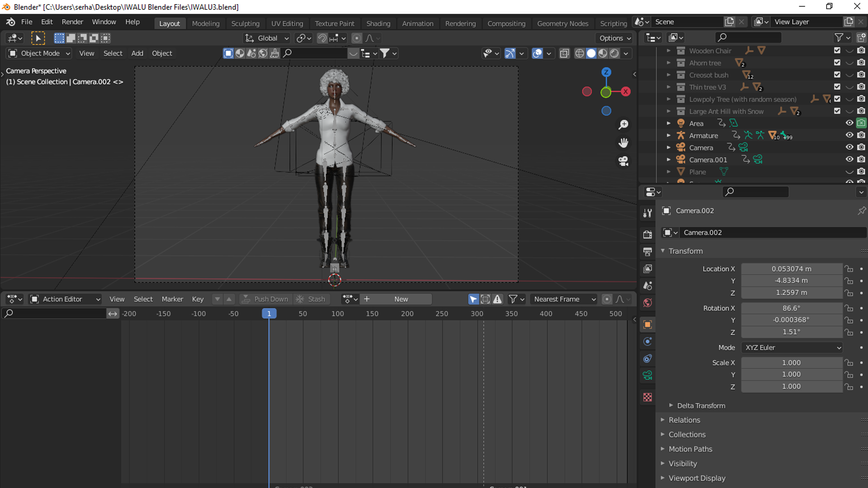868x488 pixels.
Task: Open the viewport Add menu
Action: [x=137, y=53]
